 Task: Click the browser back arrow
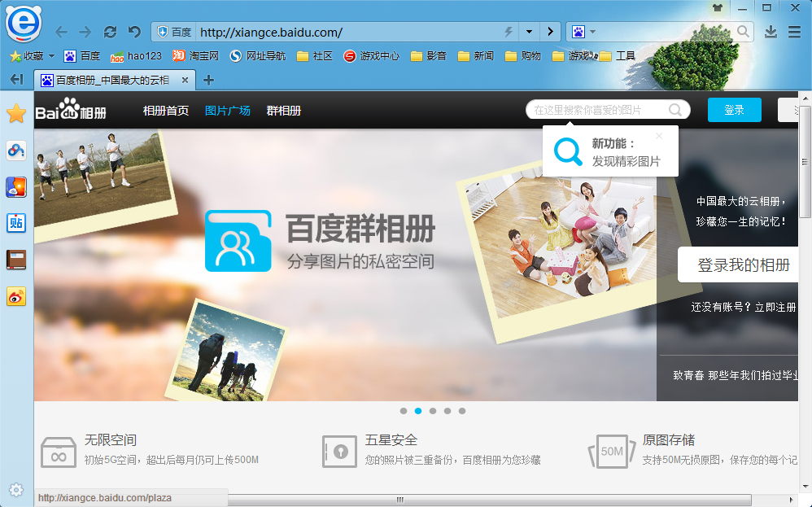coord(61,33)
